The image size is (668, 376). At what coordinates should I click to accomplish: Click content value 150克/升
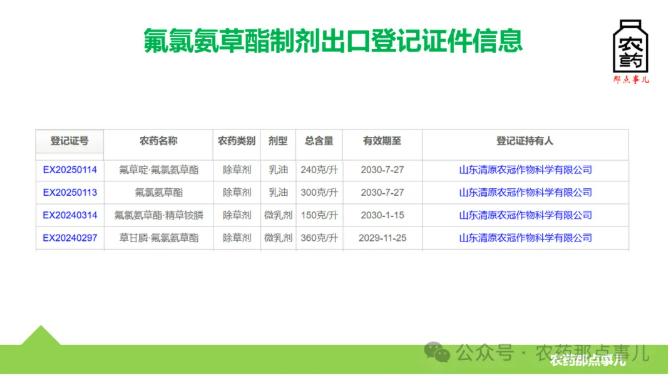pyautogui.click(x=319, y=215)
